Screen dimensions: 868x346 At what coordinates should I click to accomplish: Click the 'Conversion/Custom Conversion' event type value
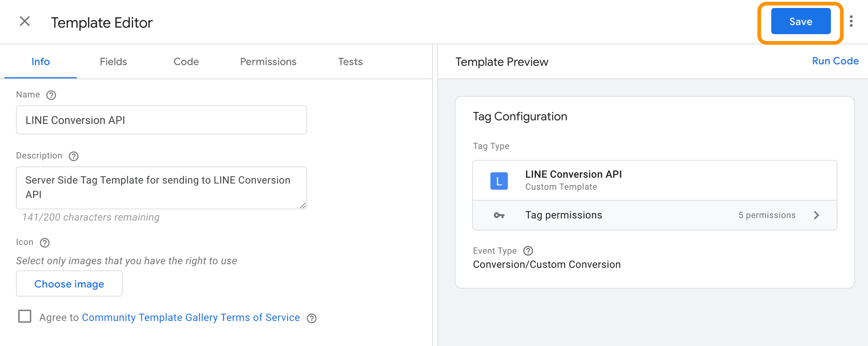[547, 265]
